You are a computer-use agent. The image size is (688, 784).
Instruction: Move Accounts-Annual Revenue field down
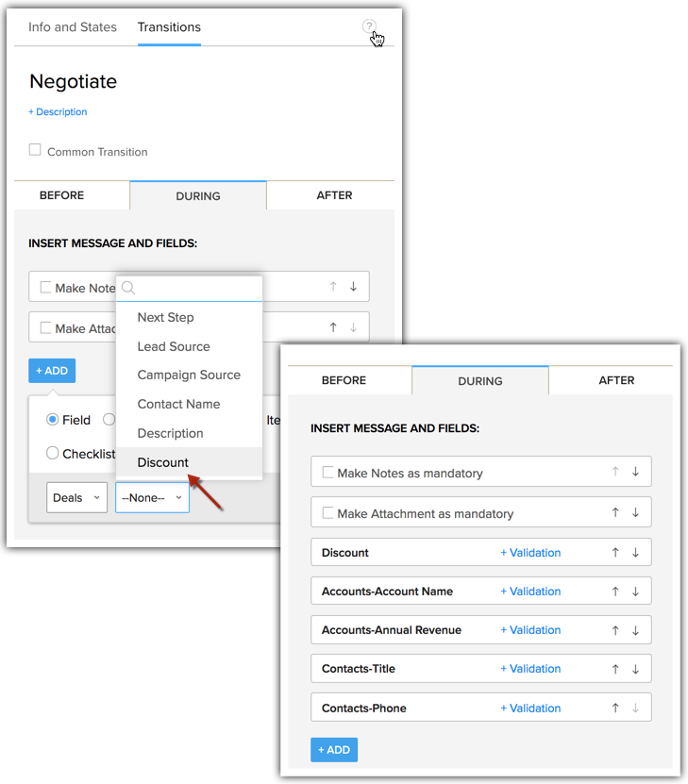pyautogui.click(x=635, y=630)
